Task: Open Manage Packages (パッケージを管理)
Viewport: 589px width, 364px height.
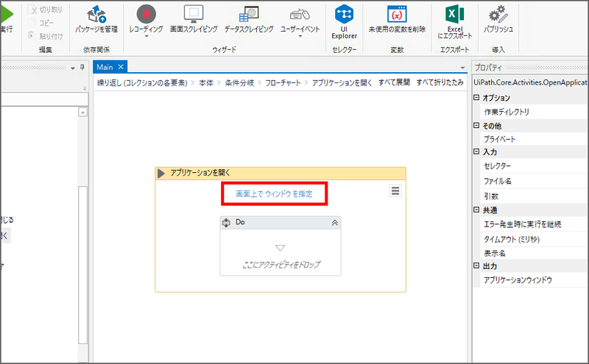Action: pyautogui.click(x=96, y=19)
